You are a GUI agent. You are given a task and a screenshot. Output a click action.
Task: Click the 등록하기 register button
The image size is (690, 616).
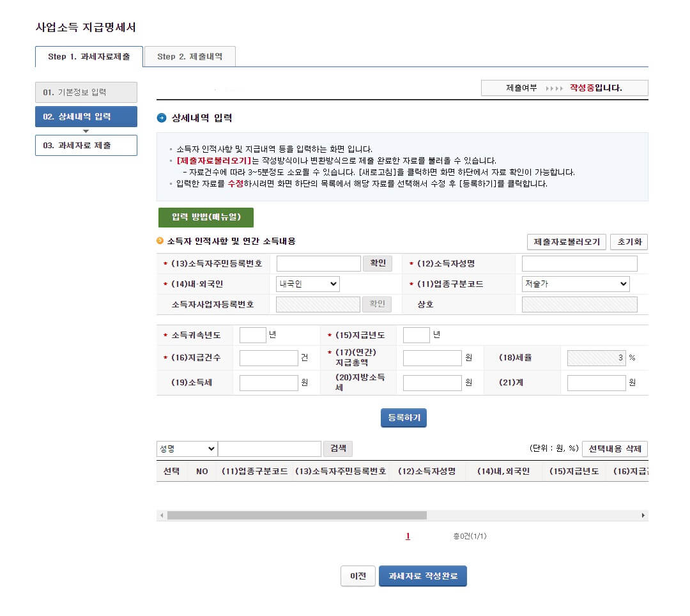403,418
